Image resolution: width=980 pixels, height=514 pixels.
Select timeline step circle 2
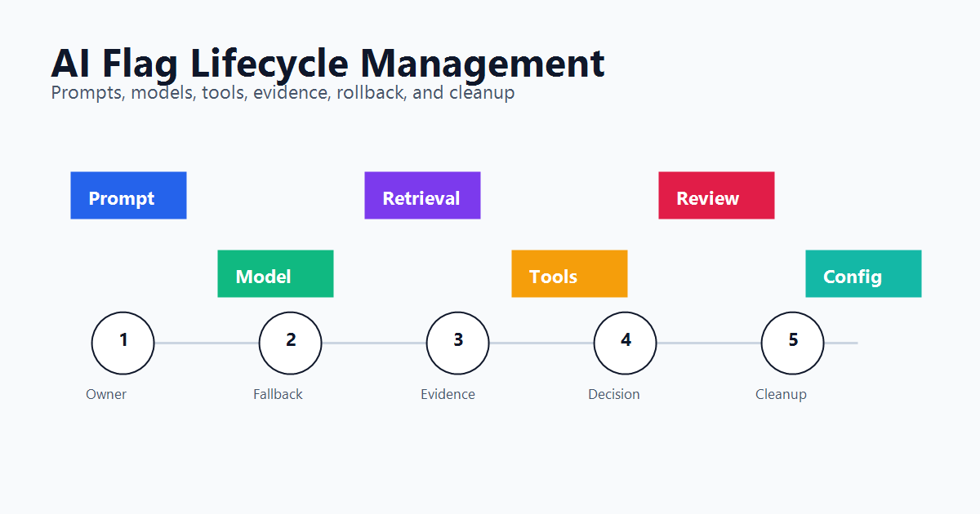click(x=290, y=343)
